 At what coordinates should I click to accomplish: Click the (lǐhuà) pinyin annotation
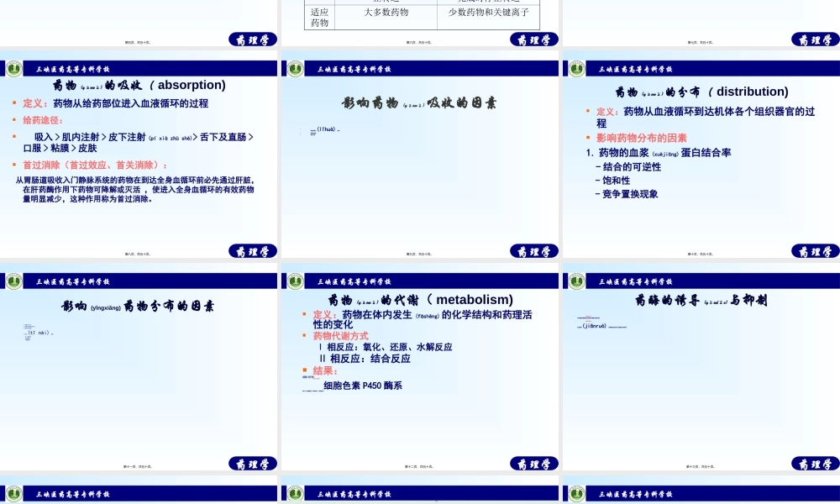pyautogui.click(x=326, y=129)
